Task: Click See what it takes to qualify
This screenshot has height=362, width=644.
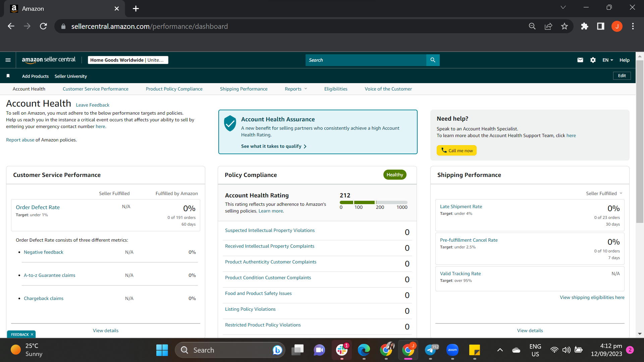Action: 274,146
